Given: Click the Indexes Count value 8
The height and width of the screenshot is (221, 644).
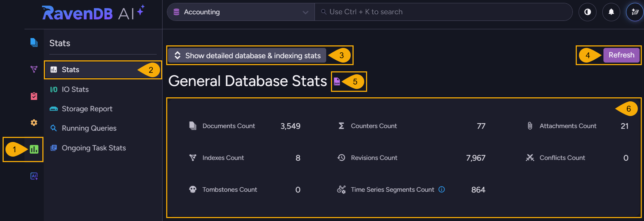Looking at the screenshot, I should pyautogui.click(x=298, y=158).
